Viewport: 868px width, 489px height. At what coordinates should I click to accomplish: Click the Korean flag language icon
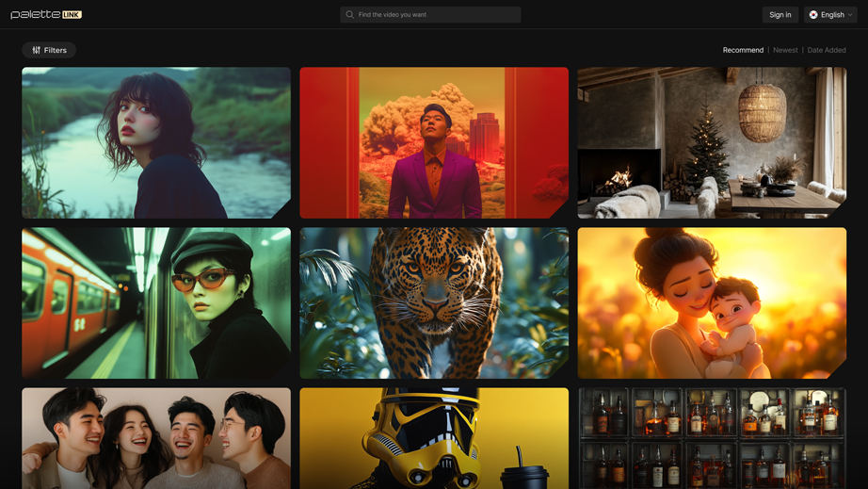[813, 15]
